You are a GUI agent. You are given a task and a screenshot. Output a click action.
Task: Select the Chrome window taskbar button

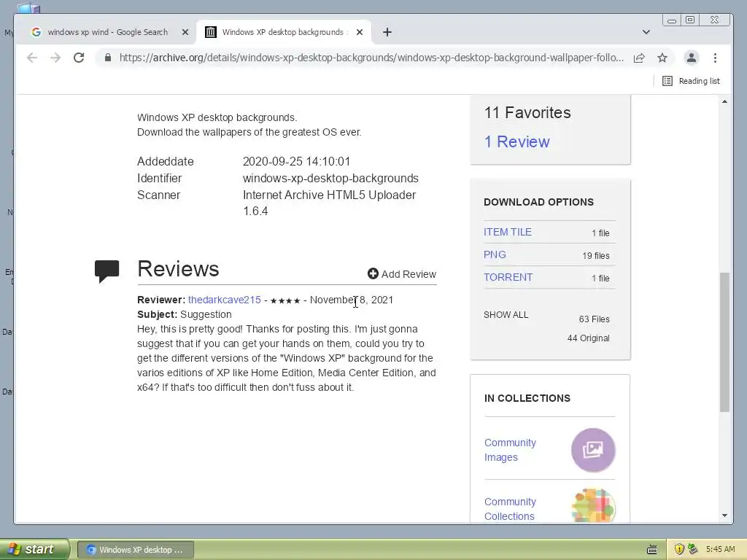tap(135, 550)
